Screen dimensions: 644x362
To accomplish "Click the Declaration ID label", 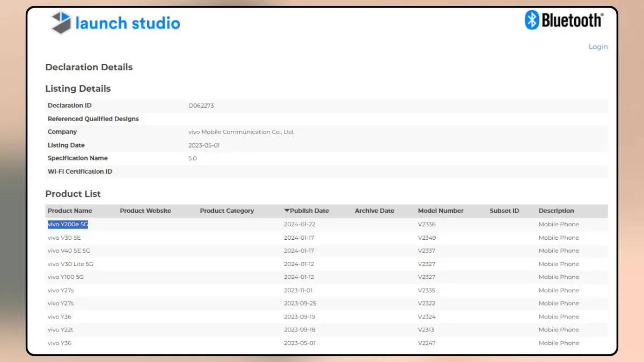I will pyautogui.click(x=70, y=106).
